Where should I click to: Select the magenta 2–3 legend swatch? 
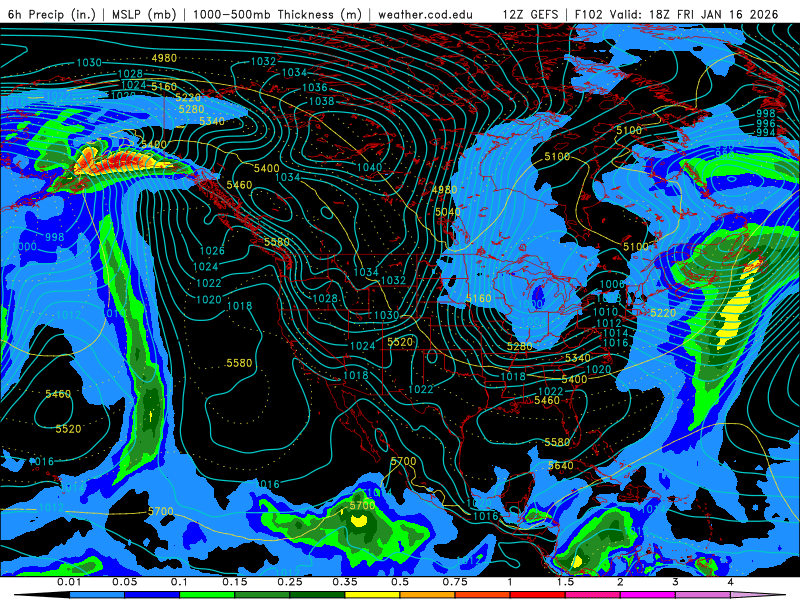(x=648, y=595)
